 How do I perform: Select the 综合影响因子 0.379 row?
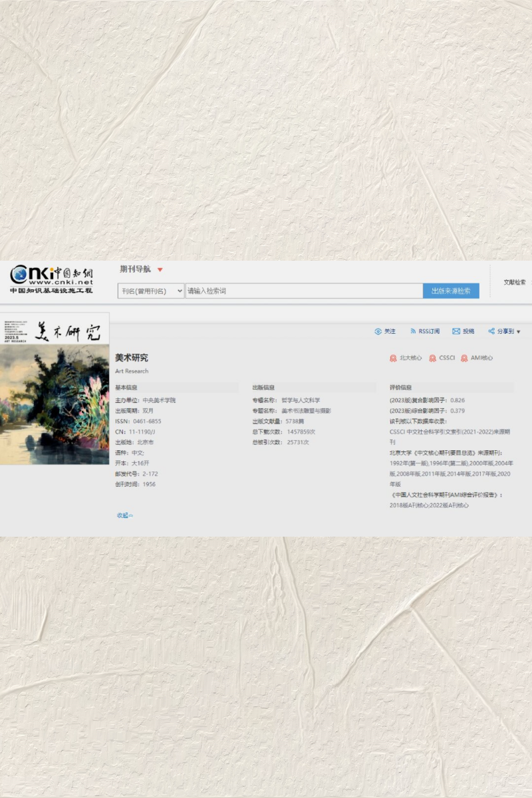pyautogui.click(x=427, y=411)
